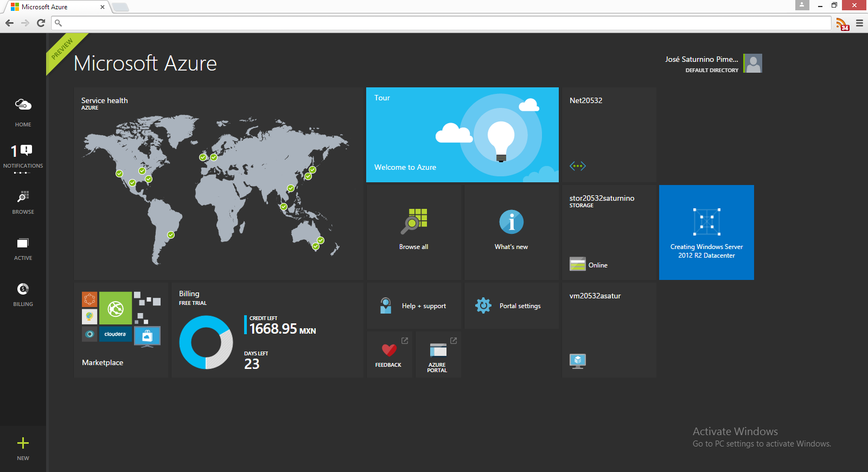Open the NOTIFICATIONS panel
The width and height of the screenshot is (868, 472).
click(x=23, y=157)
